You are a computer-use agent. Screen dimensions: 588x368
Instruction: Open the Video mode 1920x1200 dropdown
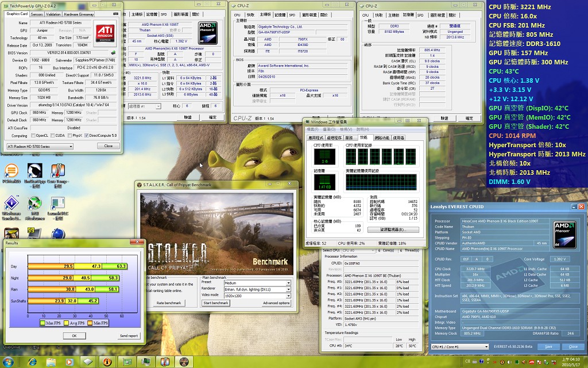[257, 296]
